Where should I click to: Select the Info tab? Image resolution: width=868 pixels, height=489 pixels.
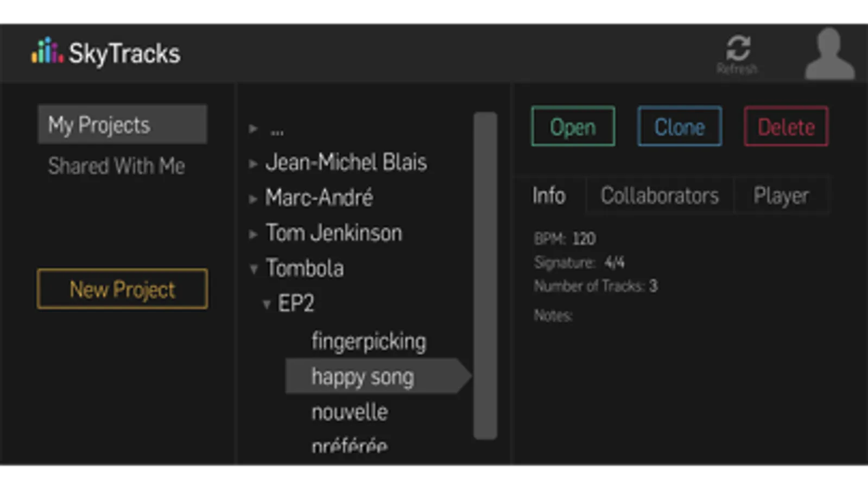pyautogui.click(x=549, y=196)
